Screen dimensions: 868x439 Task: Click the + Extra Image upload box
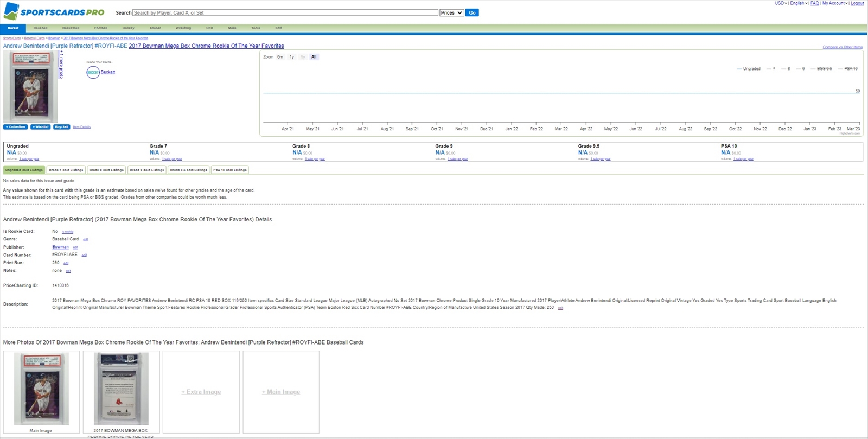[201, 392]
